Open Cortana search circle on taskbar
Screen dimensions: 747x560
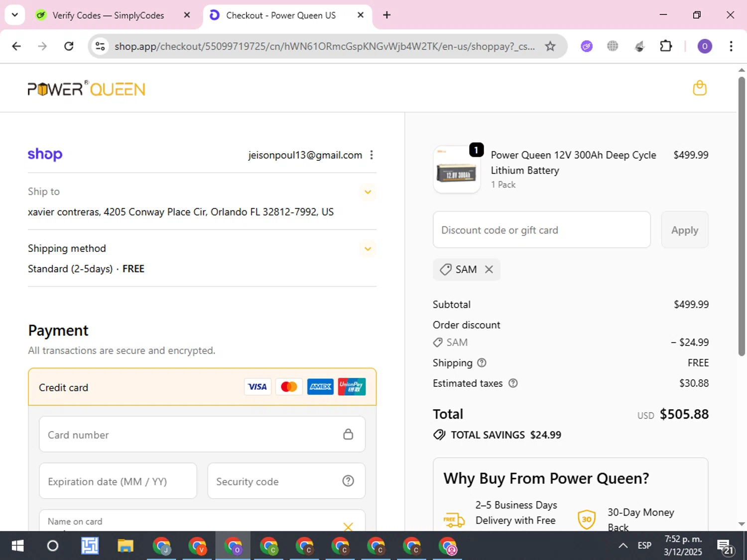pyautogui.click(x=52, y=546)
